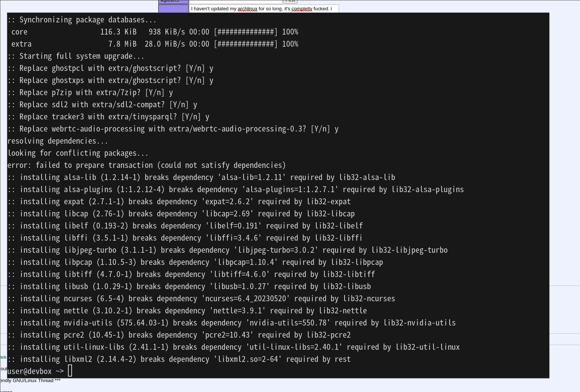Click the 'Replace p7zip with extra/7zip' line

(90, 93)
